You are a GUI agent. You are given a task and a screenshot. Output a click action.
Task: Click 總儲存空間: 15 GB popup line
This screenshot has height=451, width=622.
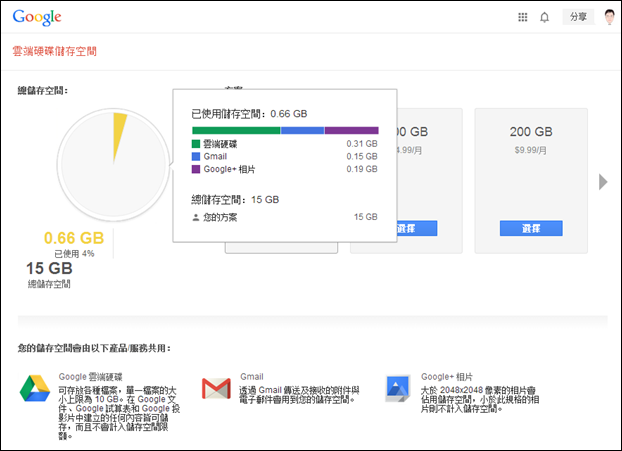tap(235, 200)
